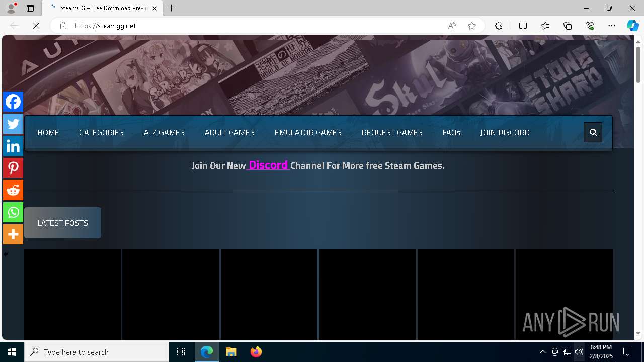Open Browser essentials icon
644x362 pixels.
(x=590, y=26)
